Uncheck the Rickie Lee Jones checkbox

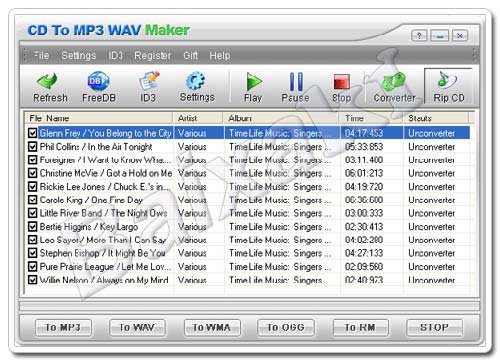[32, 186]
